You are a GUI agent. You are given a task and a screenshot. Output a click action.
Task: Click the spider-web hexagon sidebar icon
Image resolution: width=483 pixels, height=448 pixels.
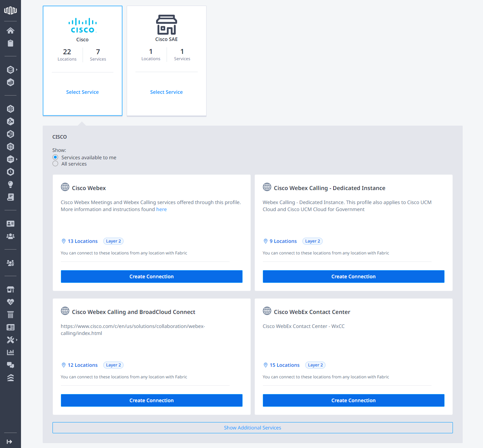tap(10, 109)
